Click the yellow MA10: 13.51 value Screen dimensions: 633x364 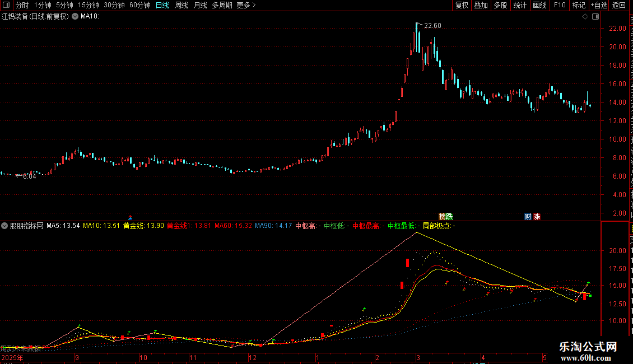(101, 226)
